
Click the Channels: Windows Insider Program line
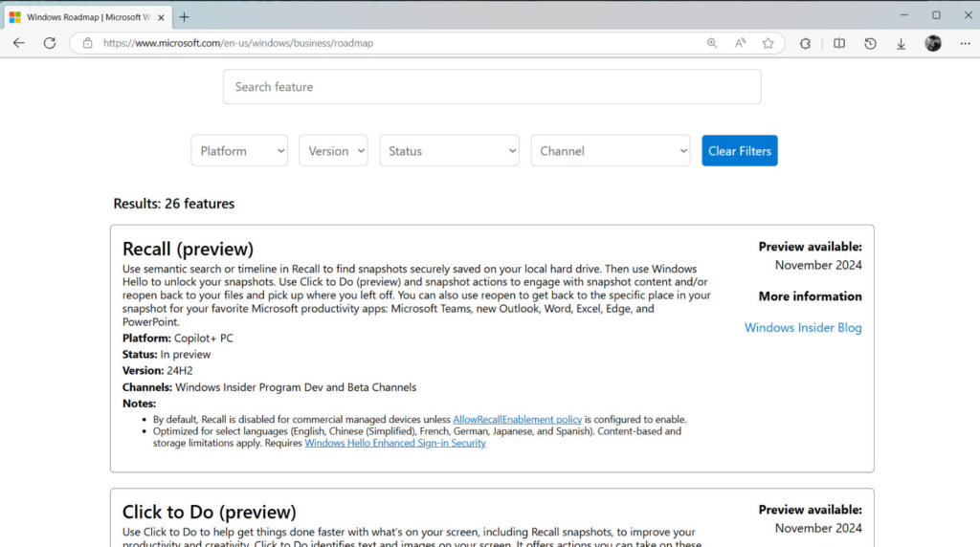269,387
